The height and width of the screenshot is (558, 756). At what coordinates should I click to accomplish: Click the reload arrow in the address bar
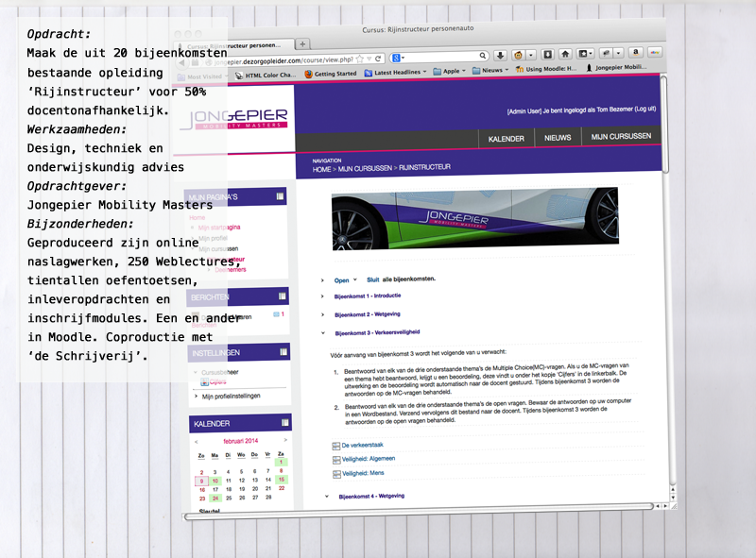[x=378, y=59]
